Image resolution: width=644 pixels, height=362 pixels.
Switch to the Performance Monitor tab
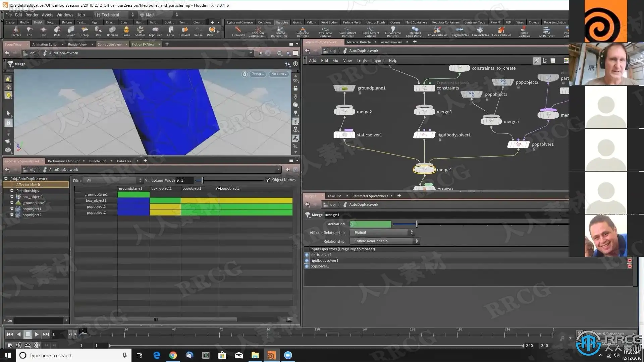(x=64, y=161)
